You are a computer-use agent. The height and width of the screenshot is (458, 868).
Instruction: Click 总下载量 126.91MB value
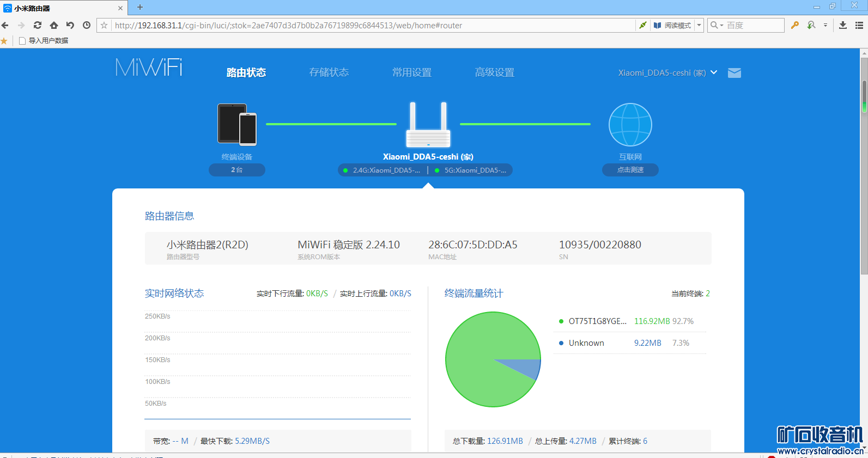pos(505,441)
